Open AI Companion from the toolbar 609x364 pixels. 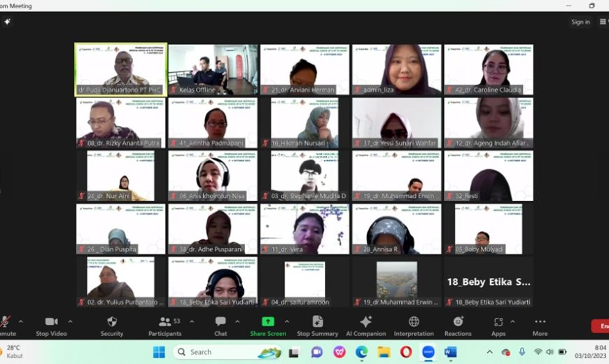(366, 326)
